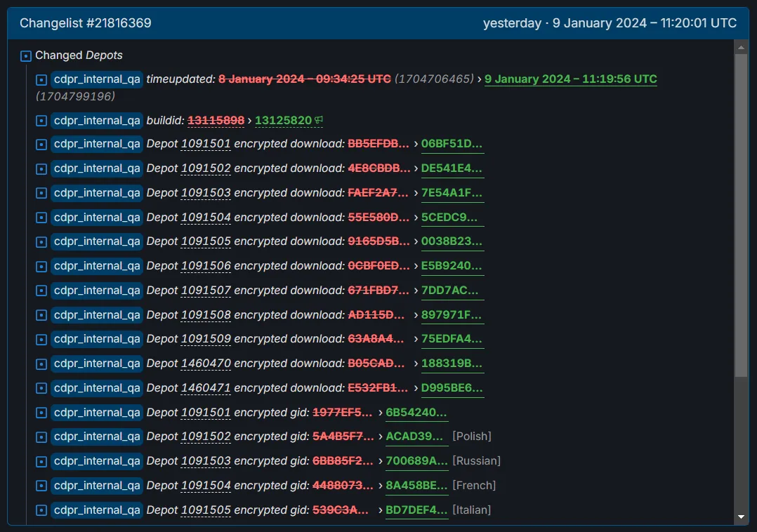Open Depot 1091508 link
Screen dimensions: 757x532
[x=206, y=314]
